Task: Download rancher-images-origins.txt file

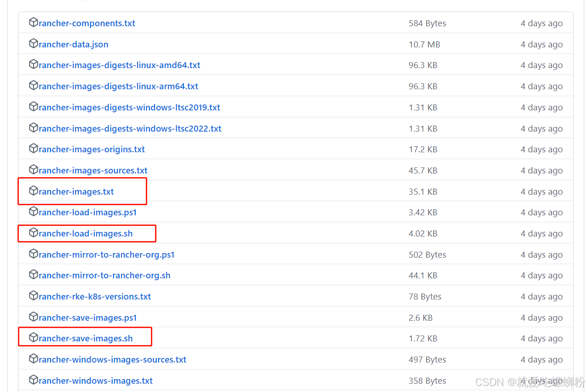Action: point(92,149)
